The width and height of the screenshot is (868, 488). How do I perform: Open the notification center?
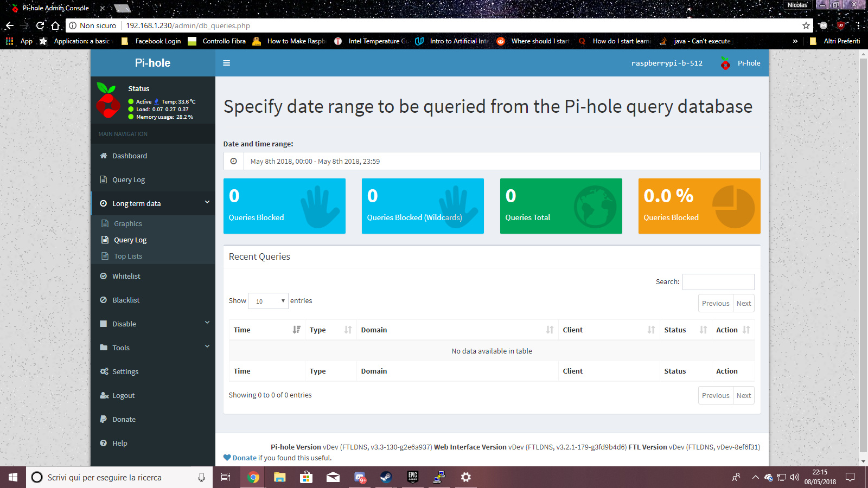(850, 477)
